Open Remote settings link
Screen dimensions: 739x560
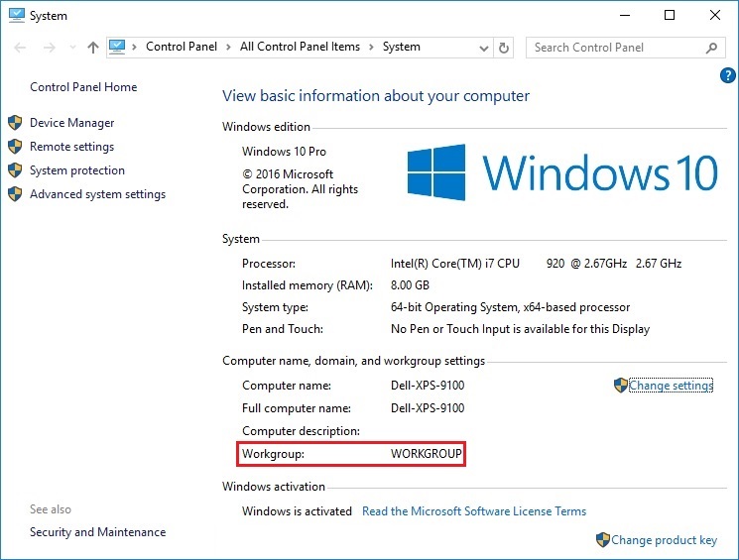pos(71,147)
